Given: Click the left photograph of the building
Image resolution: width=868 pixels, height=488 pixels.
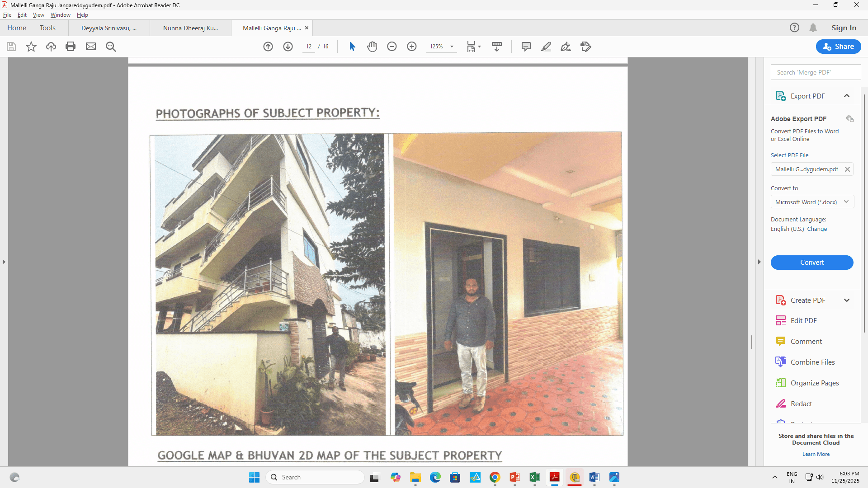Looking at the screenshot, I should (270, 285).
